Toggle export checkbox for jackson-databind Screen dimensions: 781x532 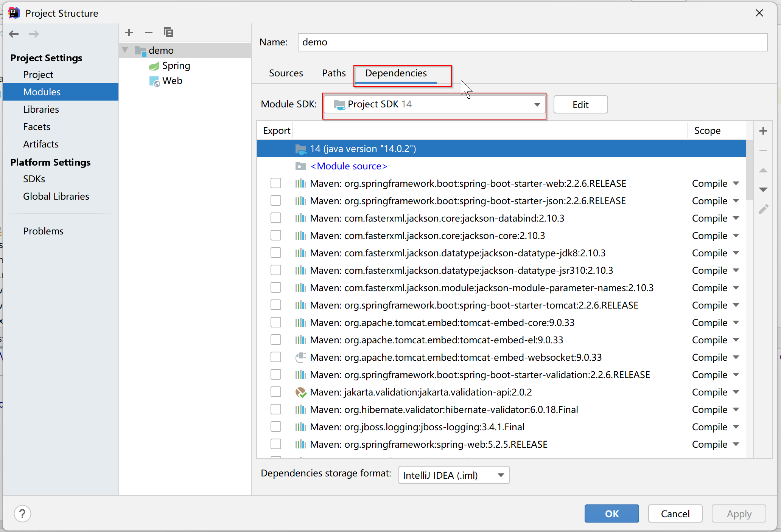[x=276, y=218]
